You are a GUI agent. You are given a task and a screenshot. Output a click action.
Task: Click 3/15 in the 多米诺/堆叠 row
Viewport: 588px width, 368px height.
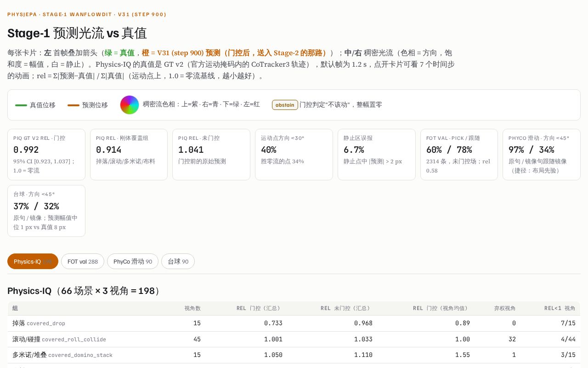[x=568, y=355]
